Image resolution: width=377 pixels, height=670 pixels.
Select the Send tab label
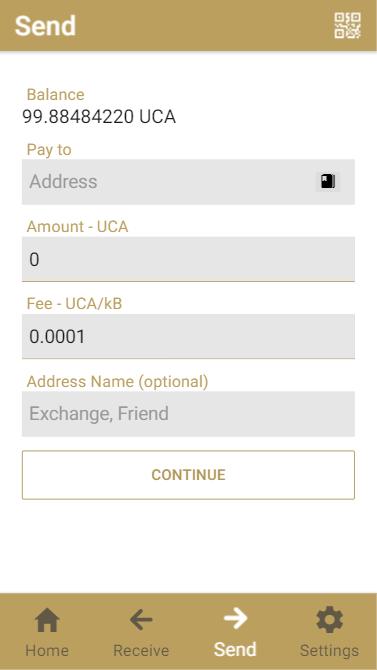tap(235, 649)
